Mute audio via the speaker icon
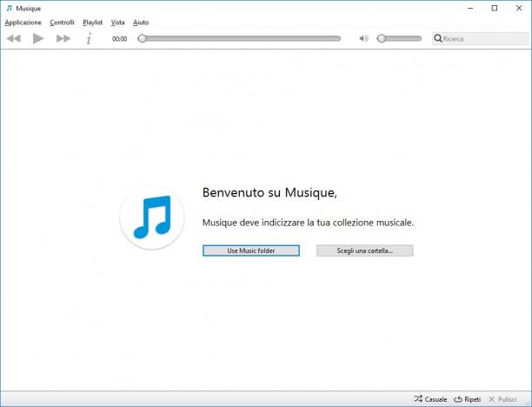This screenshot has width=532, height=407. pyautogui.click(x=363, y=38)
